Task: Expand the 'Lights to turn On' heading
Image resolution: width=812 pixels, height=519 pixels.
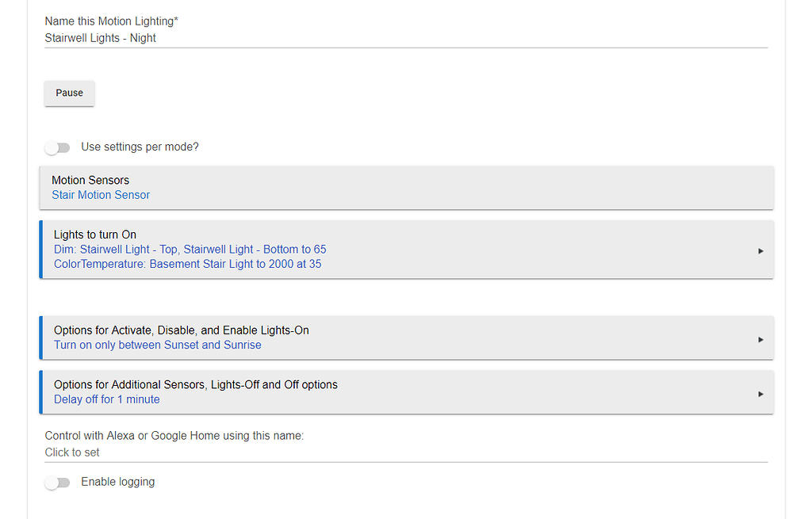Action: 95,235
